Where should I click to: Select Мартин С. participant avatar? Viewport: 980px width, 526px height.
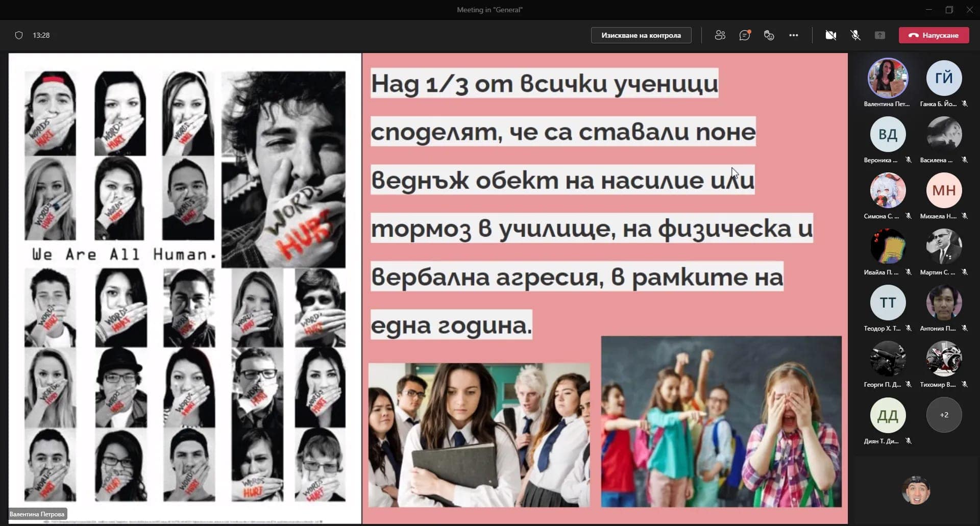point(944,246)
